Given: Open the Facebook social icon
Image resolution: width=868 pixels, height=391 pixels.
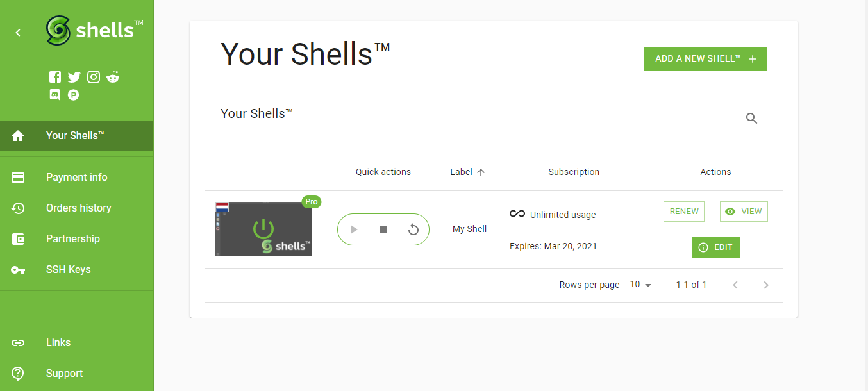Looking at the screenshot, I should pos(55,76).
